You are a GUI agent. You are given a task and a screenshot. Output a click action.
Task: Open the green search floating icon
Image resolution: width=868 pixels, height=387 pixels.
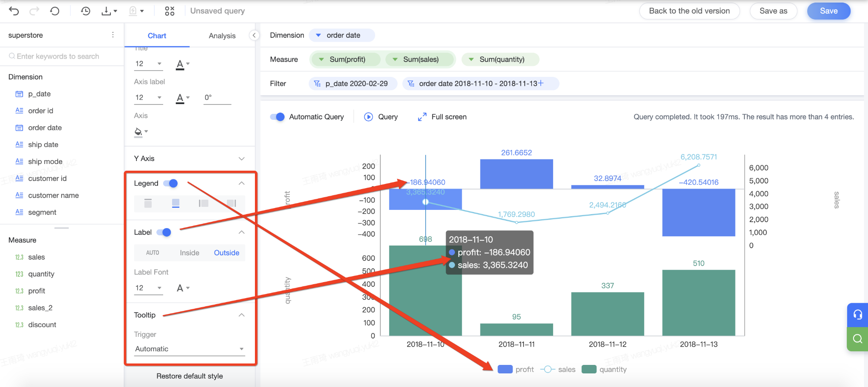857,339
